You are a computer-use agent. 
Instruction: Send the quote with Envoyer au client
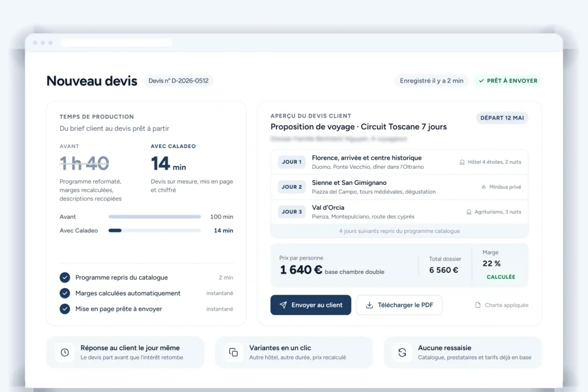(x=311, y=305)
